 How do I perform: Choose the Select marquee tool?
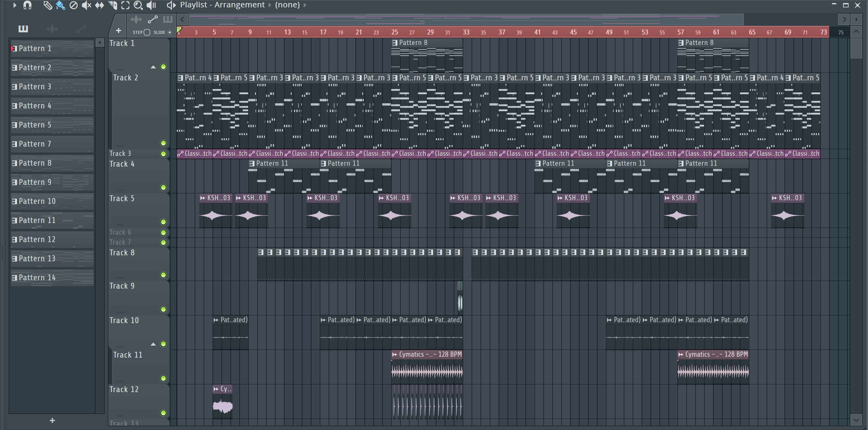pyautogui.click(x=125, y=5)
